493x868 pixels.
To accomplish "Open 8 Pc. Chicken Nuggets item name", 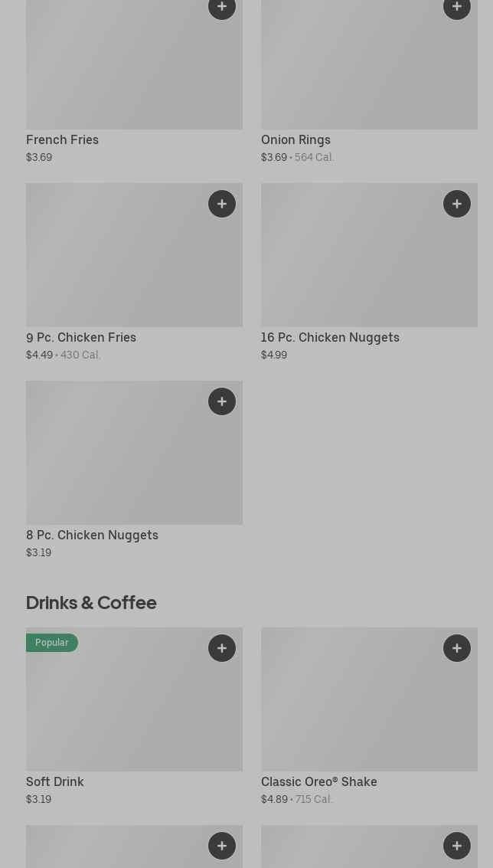I will 92,536.
